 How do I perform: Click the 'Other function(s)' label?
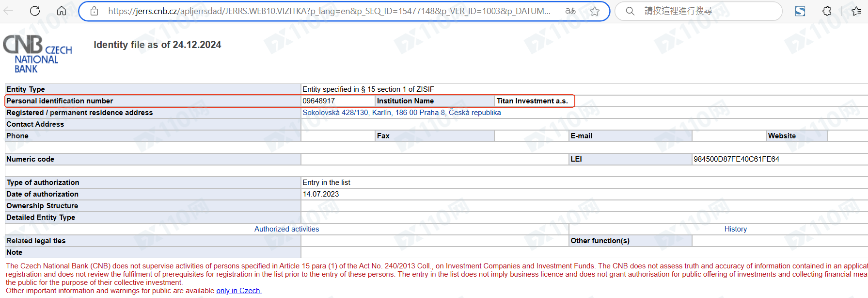(600, 241)
